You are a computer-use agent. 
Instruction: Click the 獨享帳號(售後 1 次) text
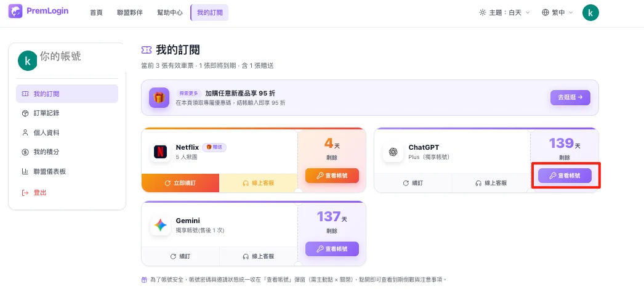pyautogui.click(x=200, y=230)
